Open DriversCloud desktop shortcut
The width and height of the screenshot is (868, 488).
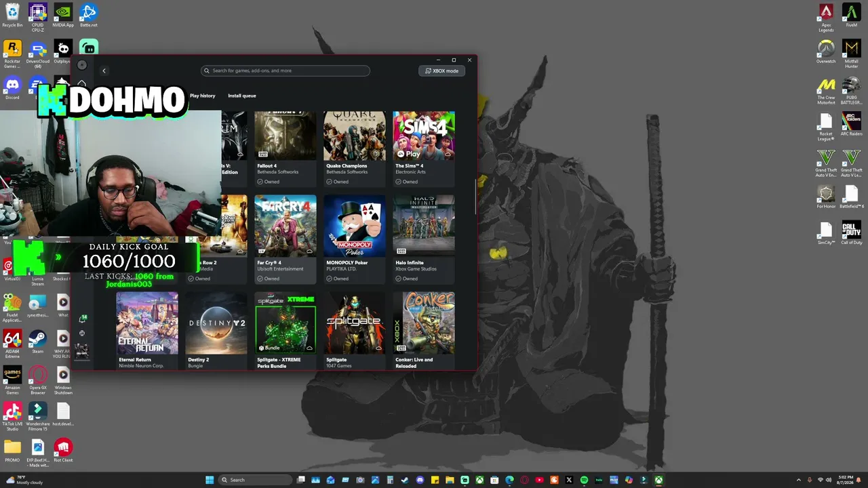(37, 54)
